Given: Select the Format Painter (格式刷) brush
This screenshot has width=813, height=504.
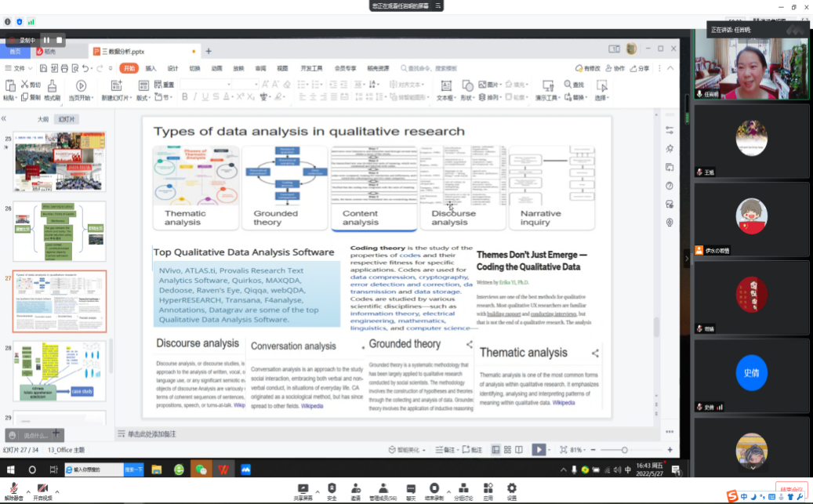Looking at the screenshot, I should click(52, 85).
